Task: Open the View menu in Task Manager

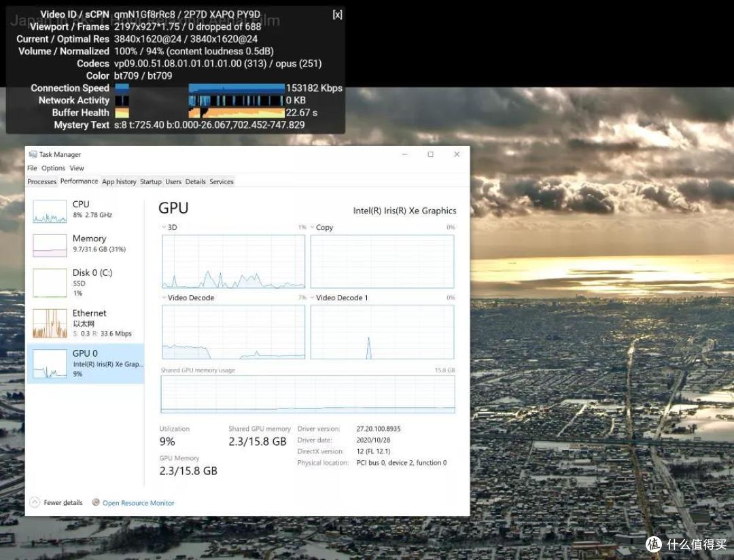Action: pos(77,168)
